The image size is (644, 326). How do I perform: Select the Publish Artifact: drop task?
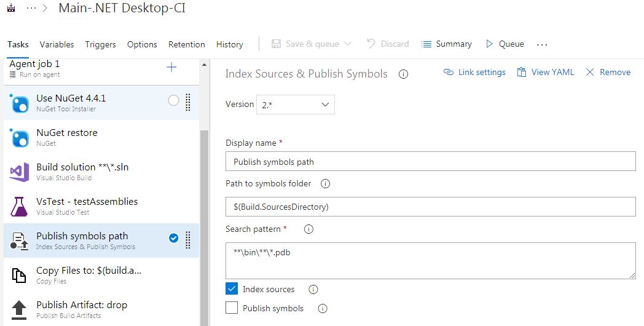[x=101, y=310]
